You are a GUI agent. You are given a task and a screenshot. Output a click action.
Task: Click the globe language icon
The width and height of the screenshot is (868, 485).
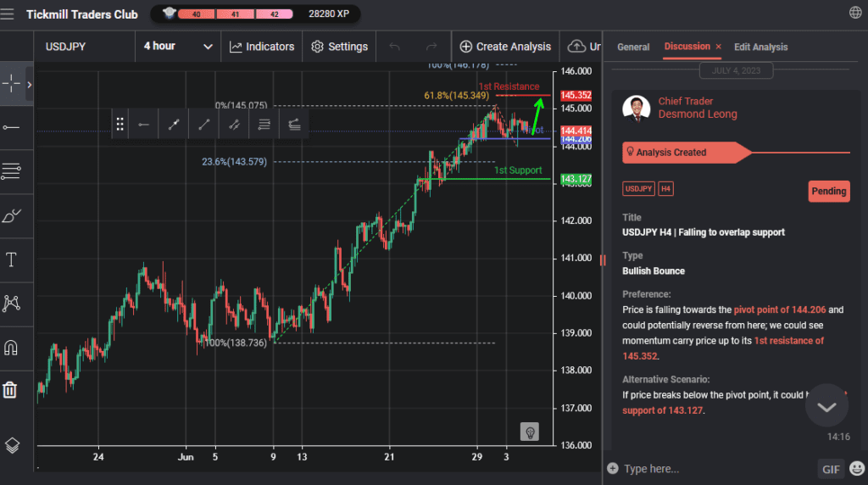855,13
